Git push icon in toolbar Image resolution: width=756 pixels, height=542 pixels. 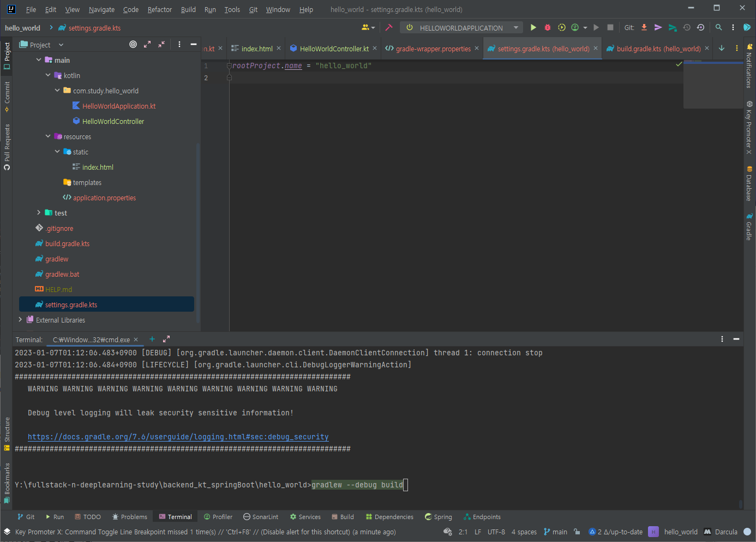(x=673, y=27)
